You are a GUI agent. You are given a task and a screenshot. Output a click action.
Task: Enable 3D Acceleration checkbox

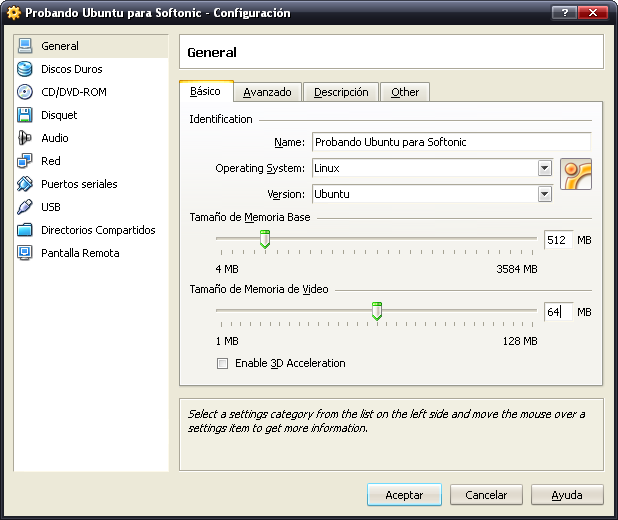pos(222,363)
